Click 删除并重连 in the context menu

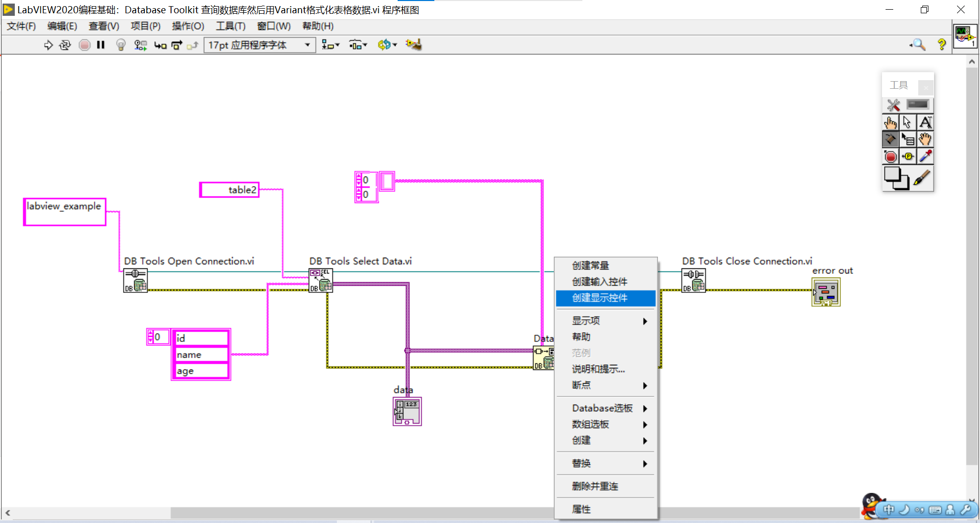pos(595,486)
